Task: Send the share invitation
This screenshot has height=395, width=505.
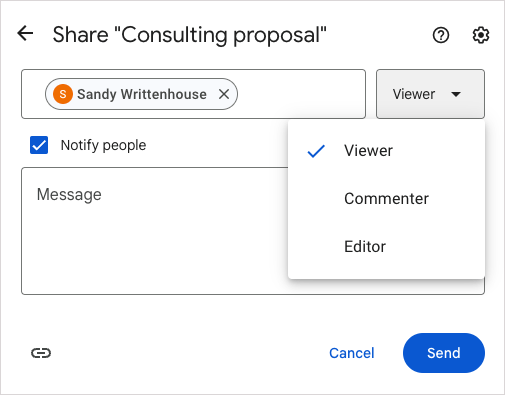Action: click(444, 353)
